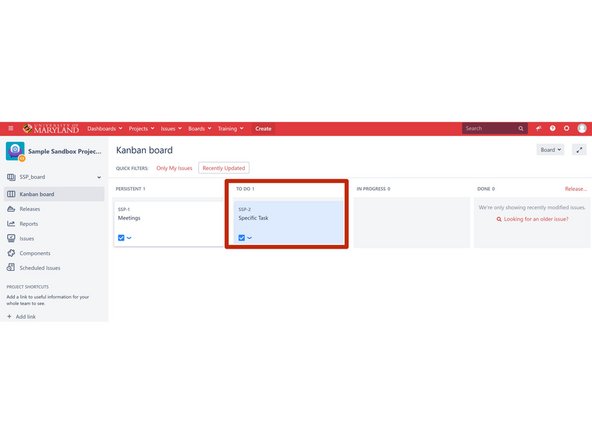Apply the Only My Issues quick filter

point(174,168)
